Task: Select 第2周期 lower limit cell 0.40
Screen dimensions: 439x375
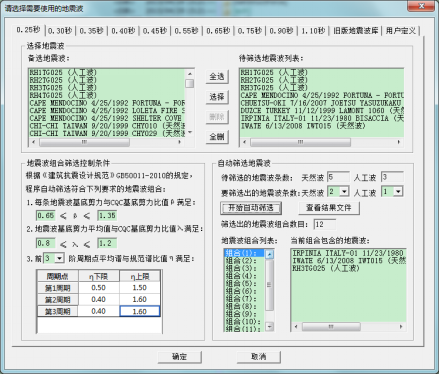Action: pos(99,299)
